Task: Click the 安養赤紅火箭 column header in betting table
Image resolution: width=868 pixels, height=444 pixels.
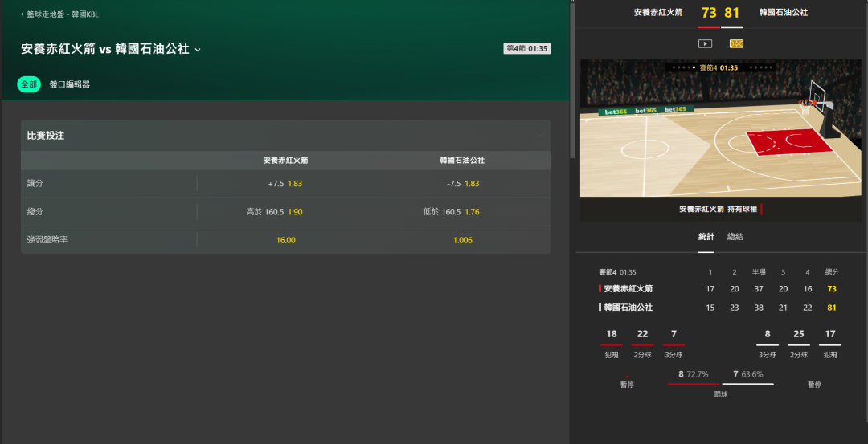Action: (x=285, y=161)
